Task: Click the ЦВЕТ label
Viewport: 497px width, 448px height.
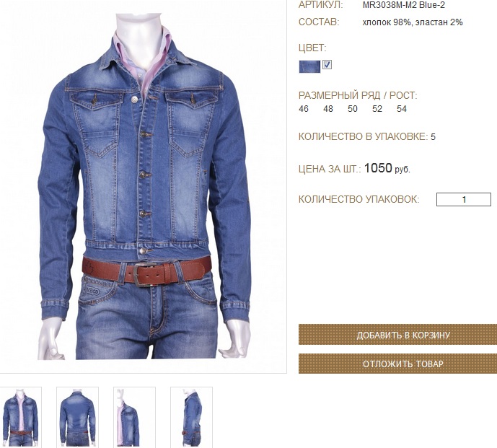Action: 312,48
